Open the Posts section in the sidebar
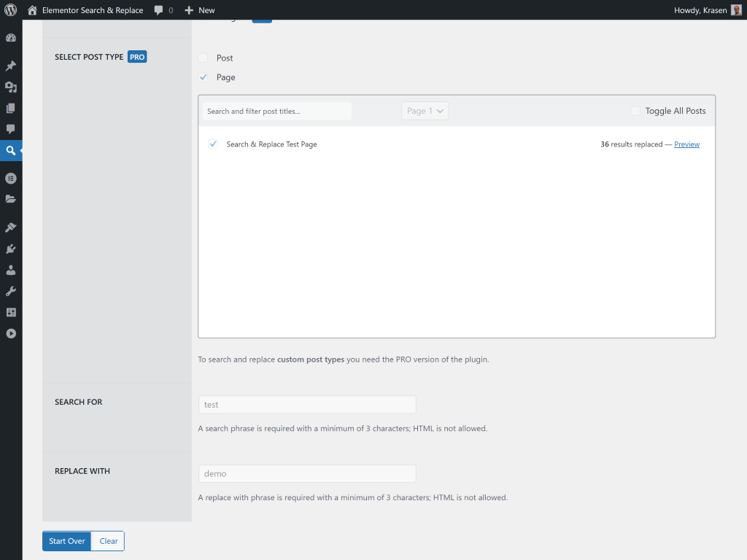Screen dimensions: 747x560 pyautogui.click(x=11, y=65)
